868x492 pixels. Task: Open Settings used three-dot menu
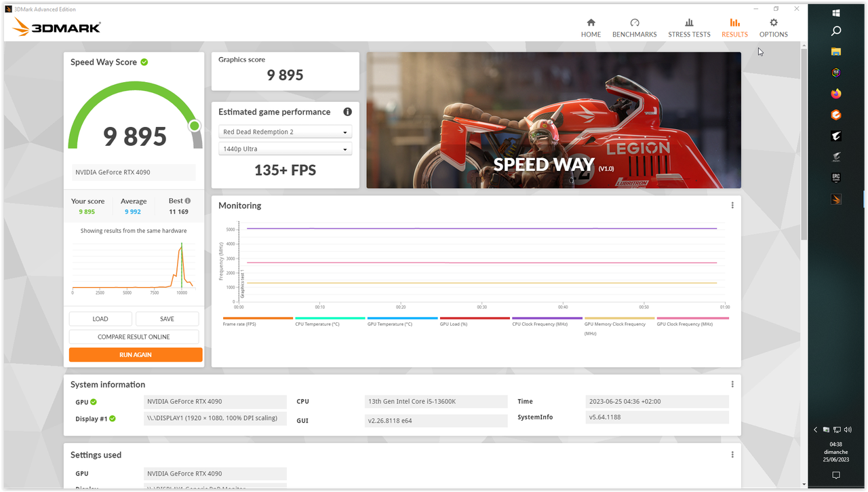click(732, 455)
